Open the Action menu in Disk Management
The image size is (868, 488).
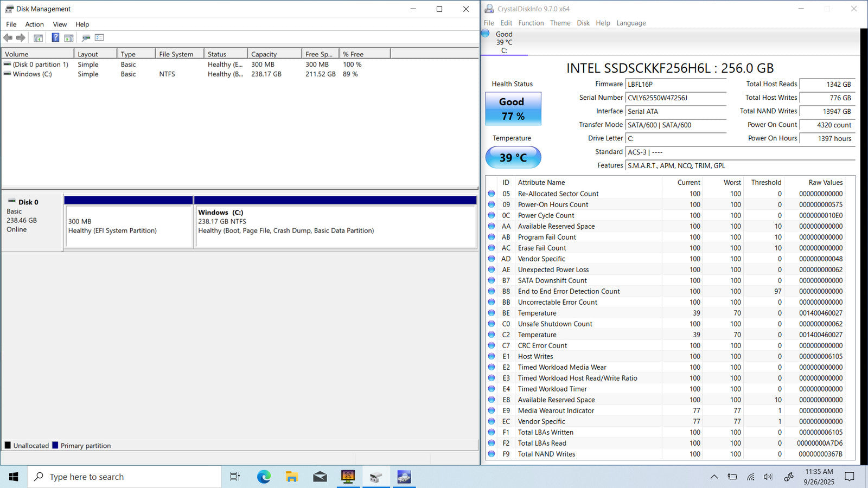[x=34, y=24]
